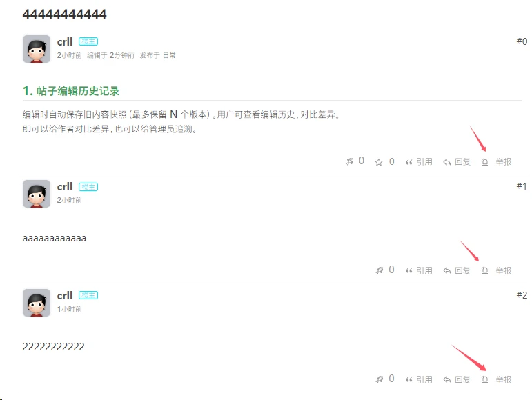Click the crll username on post #1
The image size is (532, 400).
(x=65, y=187)
